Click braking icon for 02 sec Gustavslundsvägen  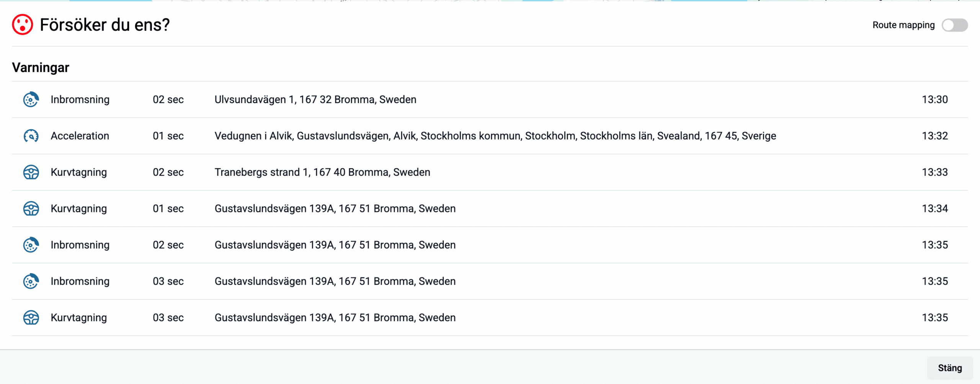coord(31,245)
